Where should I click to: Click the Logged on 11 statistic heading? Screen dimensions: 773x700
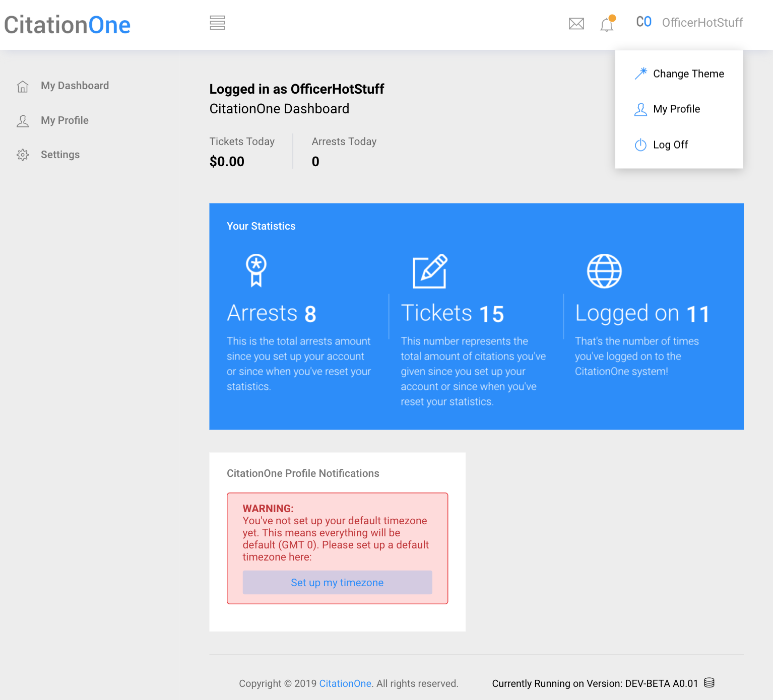pyautogui.click(x=642, y=314)
